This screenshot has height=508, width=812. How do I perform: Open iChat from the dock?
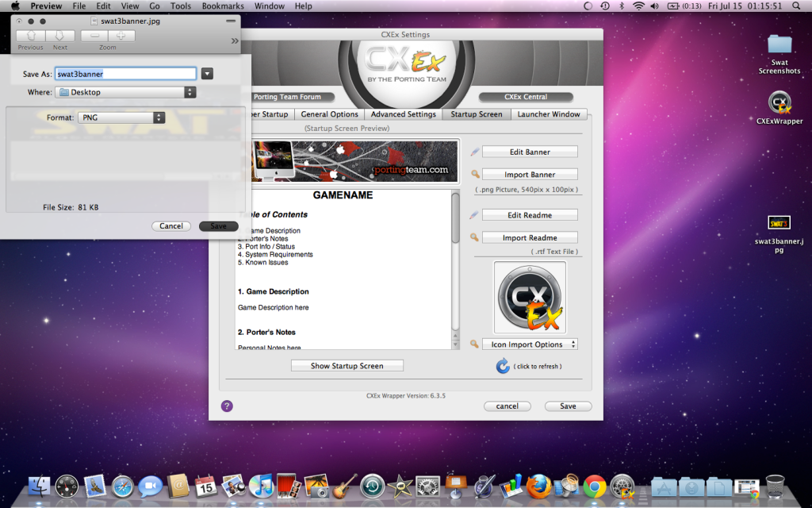150,487
